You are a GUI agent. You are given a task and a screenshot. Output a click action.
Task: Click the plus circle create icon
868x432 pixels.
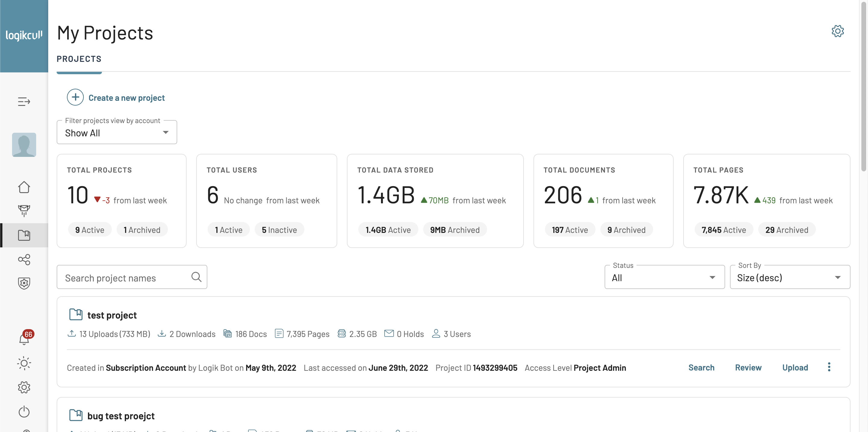click(75, 97)
